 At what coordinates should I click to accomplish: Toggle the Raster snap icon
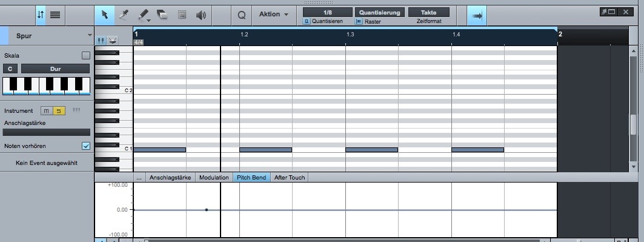click(359, 21)
